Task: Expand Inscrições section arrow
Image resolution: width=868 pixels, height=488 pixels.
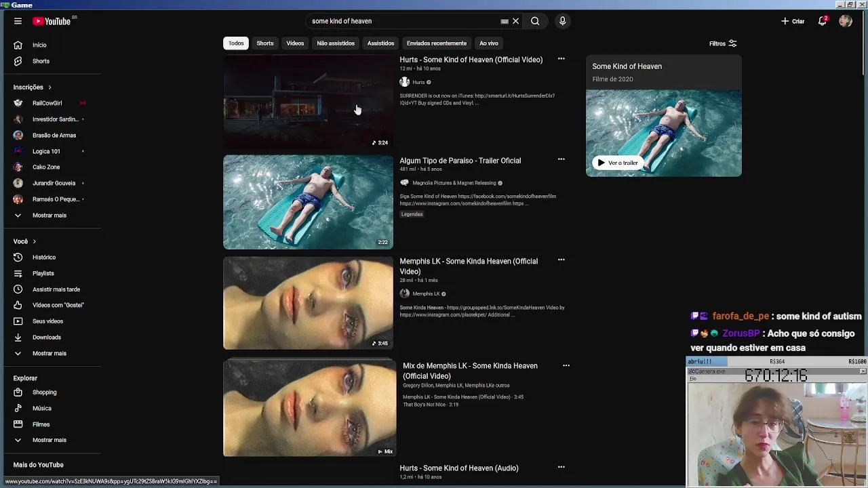Action: click(x=50, y=87)
